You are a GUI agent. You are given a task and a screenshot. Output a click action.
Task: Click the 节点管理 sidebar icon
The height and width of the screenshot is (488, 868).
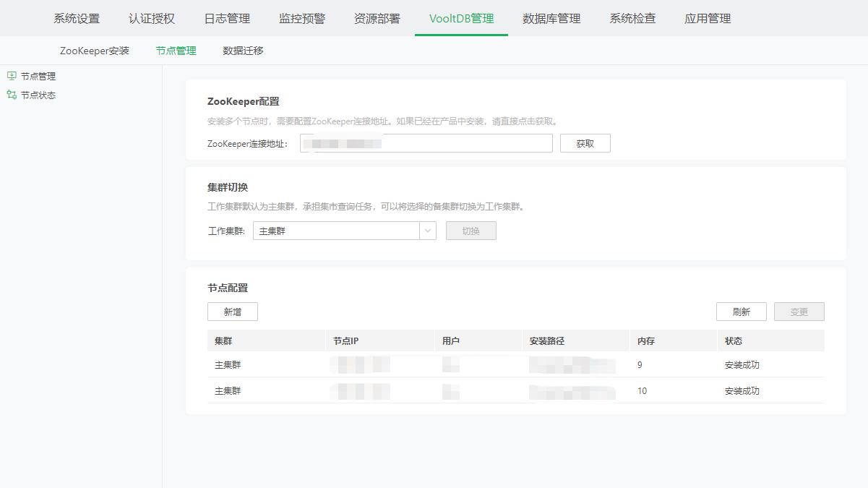12,76
